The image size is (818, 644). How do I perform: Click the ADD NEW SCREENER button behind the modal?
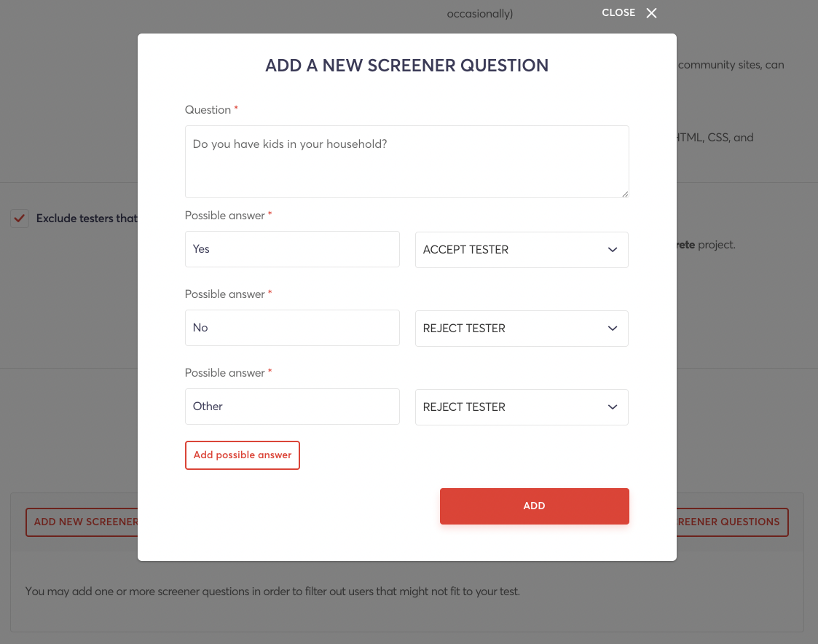(x=82, y=522)
